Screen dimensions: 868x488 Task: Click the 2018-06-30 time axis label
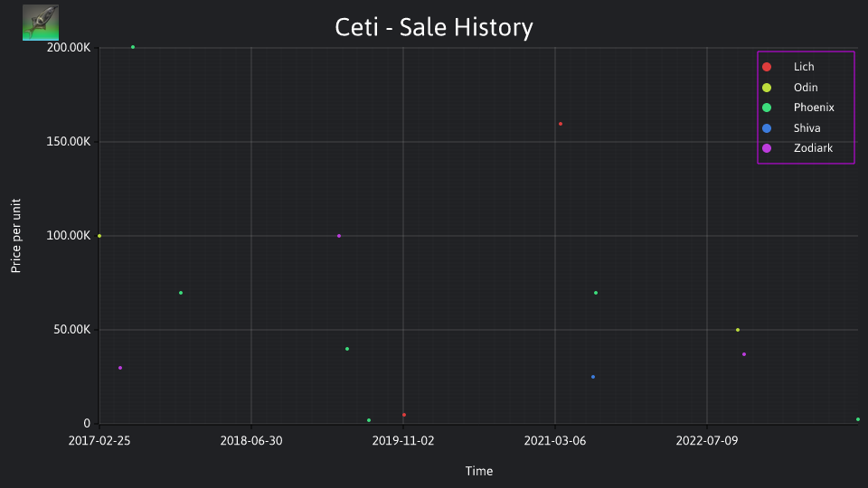[251, 441]
